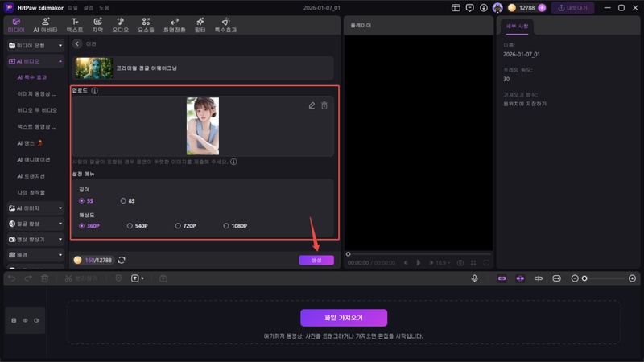
Task: Edit the uploaded image with pencil icon
Action: (x=312, y=105)
